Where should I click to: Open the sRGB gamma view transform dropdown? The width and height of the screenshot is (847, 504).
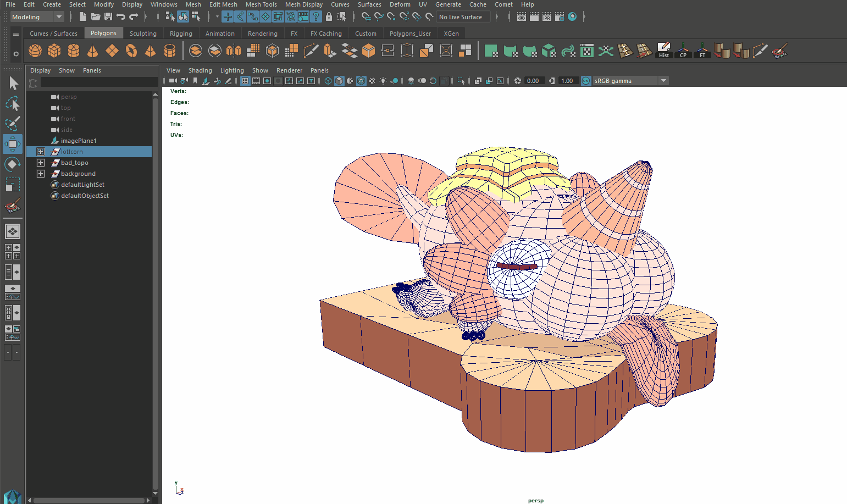[x=630, y=81]
